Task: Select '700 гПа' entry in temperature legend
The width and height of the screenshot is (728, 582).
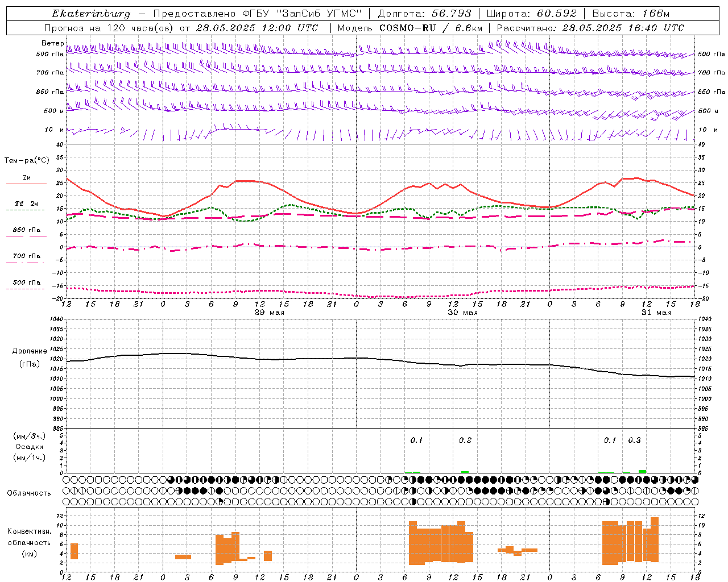Action: coord(27,256)
